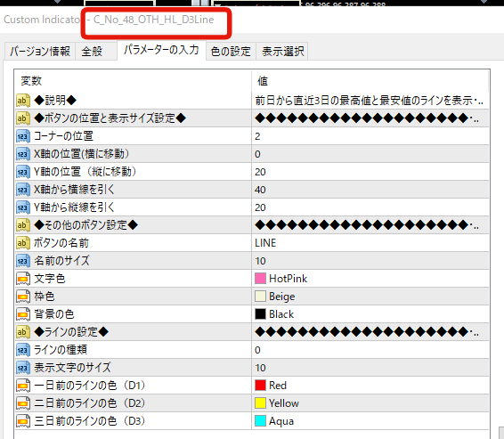Select the ◆ラインの設定◆ row label
504x439 pixels.
click(x=71, y=332)
